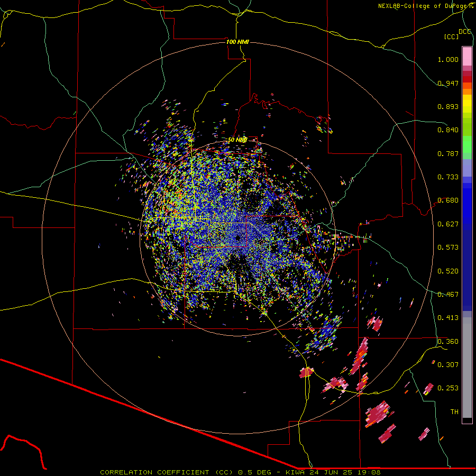Screen dimensions: 476x476
Task: Pick the lavender color bar segment
Action: click(x=467, y=168)
